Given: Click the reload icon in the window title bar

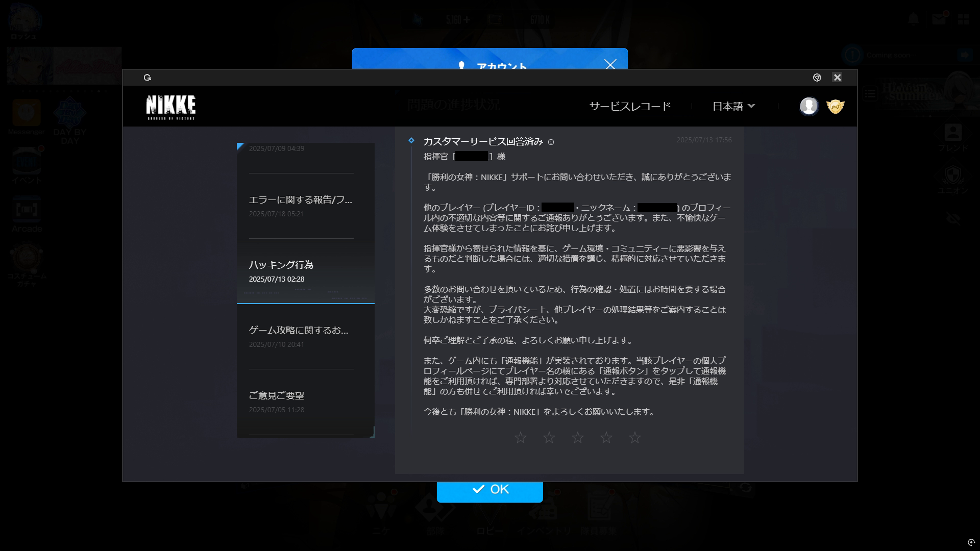Looking at the screenshot, I should [x=148, y=78].
